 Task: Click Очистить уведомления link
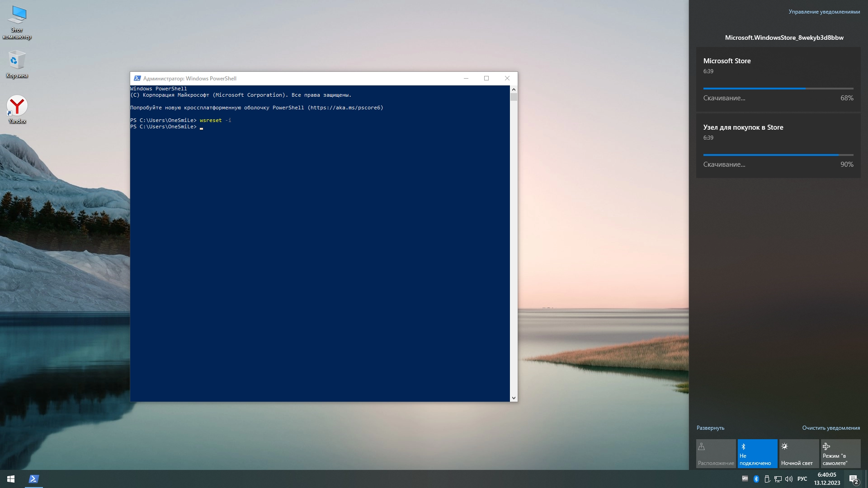click(x=831, y=428)
